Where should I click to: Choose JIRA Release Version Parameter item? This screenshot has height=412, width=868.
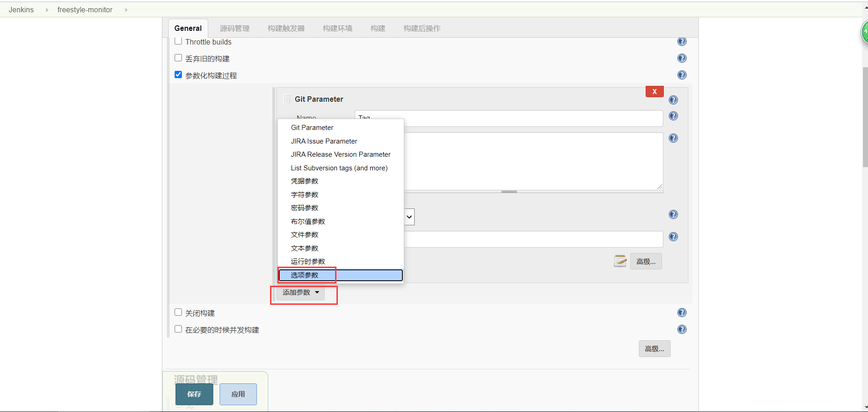[341, 154]
